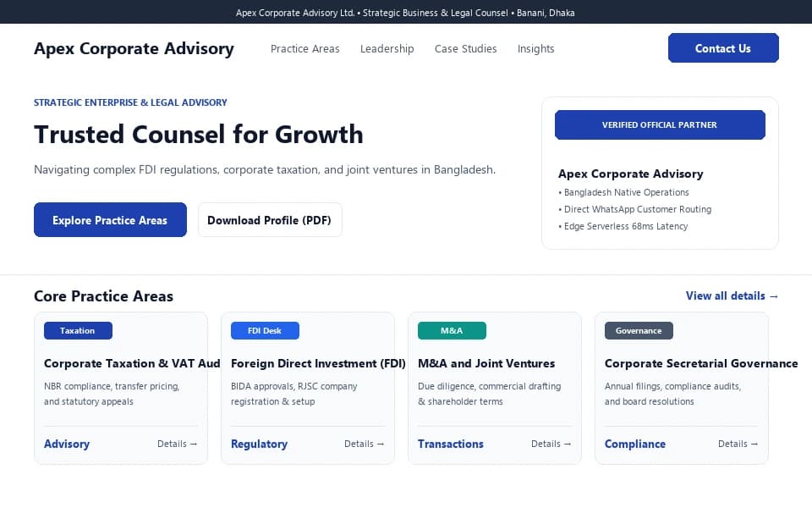Click the Due diligence, commercial drafting description
812x508 pixels.
[x=490, y=394]
